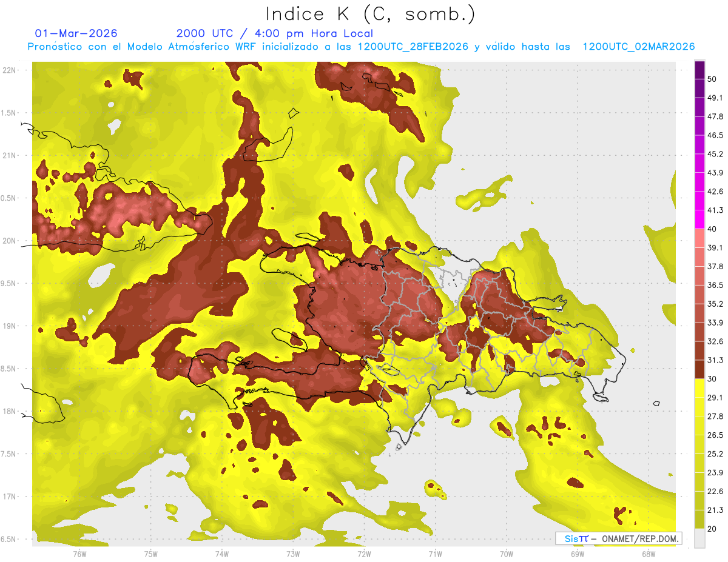Image resolution: width=728 pixels, height=562 pixels.
Task: Pick the salmon swatch between 39.1 and 40
Action: click(x=699, y=238)
